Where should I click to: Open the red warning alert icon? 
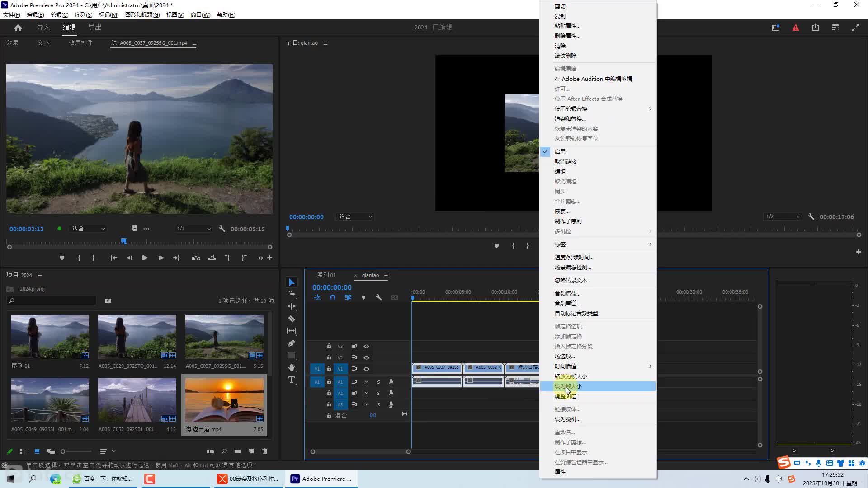(x=796, y=28)
